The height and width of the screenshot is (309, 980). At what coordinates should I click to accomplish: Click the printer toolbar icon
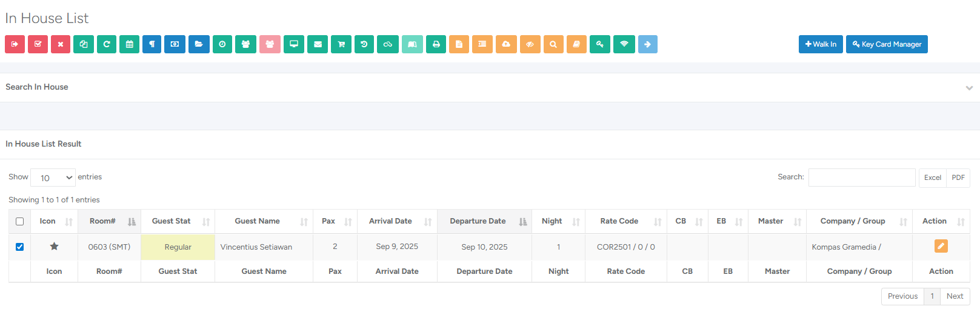tap(436, 44)
